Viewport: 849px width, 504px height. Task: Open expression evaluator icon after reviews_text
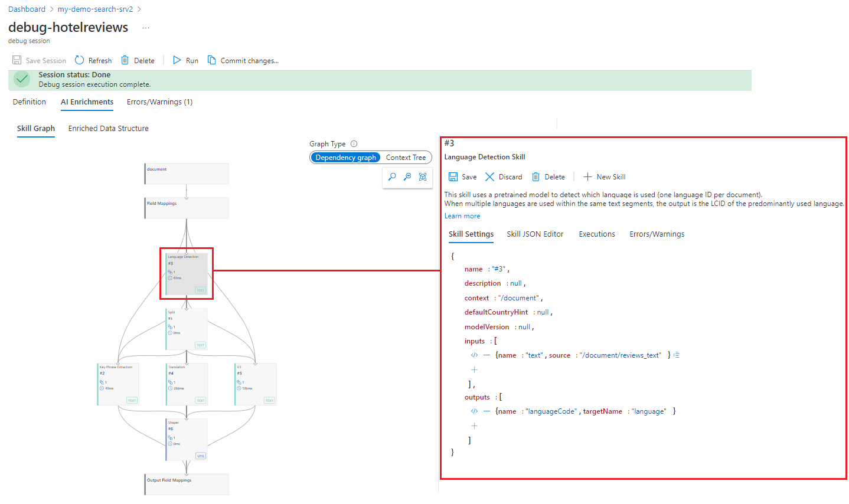point(677,355)
